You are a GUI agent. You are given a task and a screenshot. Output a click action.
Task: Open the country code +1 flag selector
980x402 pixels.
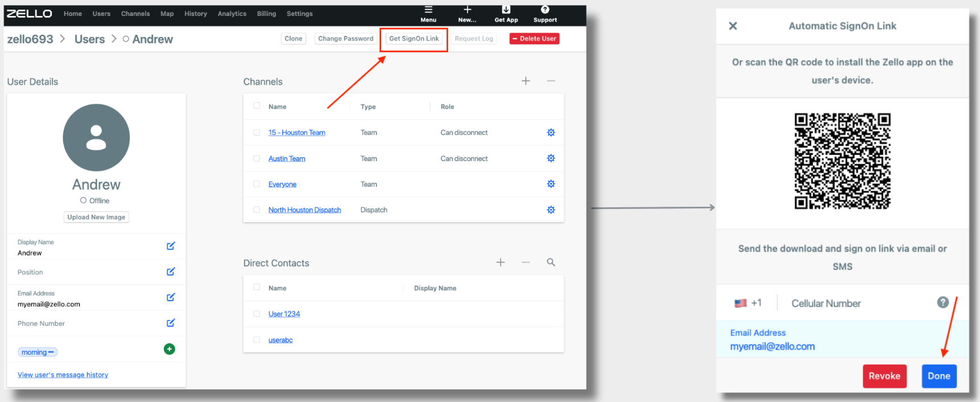pyautogui.click(x=748, y=303)
